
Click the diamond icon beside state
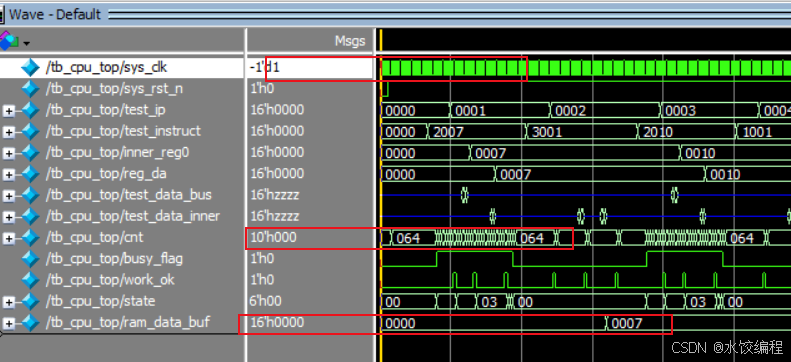tap(30, 301)
